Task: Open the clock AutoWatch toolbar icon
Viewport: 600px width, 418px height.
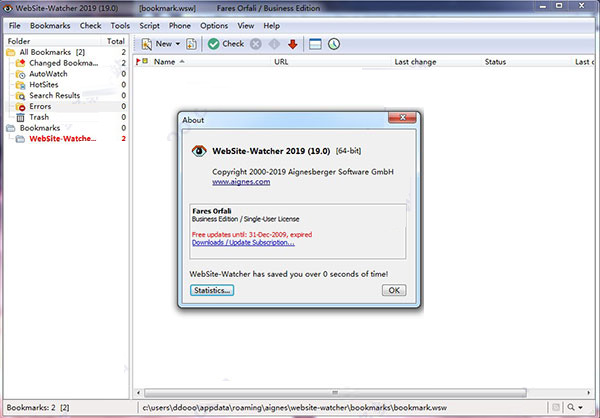Action: pos(334,44)
